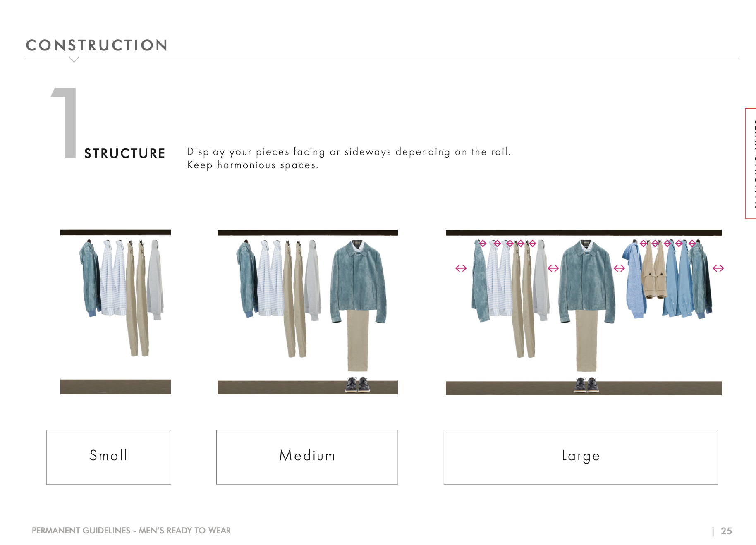Click the Permanent Guidelines footer text
Screen dimensions: 756x545
[x=131, y=531]
